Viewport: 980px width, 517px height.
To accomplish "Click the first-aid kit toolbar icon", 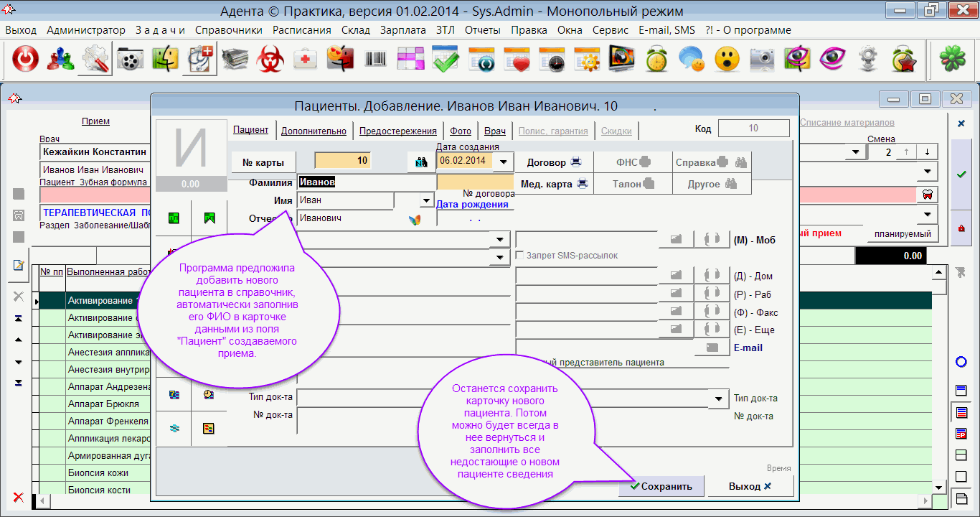I will coord(306,60).
